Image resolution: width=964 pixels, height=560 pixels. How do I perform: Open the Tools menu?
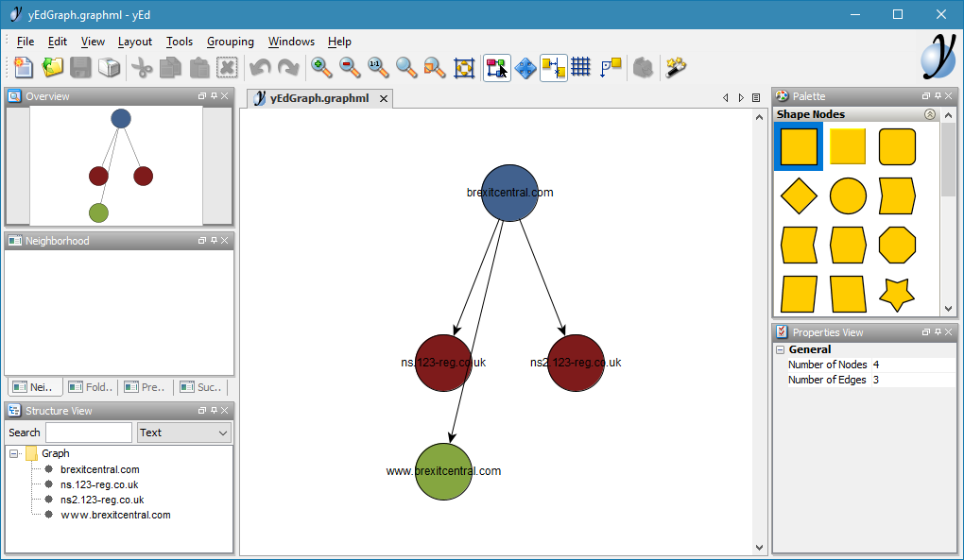coord(180,42)
